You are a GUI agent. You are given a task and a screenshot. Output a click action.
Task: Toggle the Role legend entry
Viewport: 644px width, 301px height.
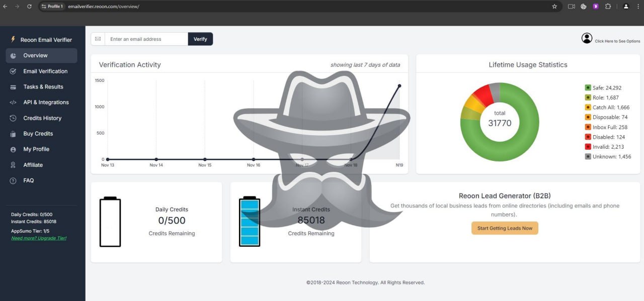[602, 97]
